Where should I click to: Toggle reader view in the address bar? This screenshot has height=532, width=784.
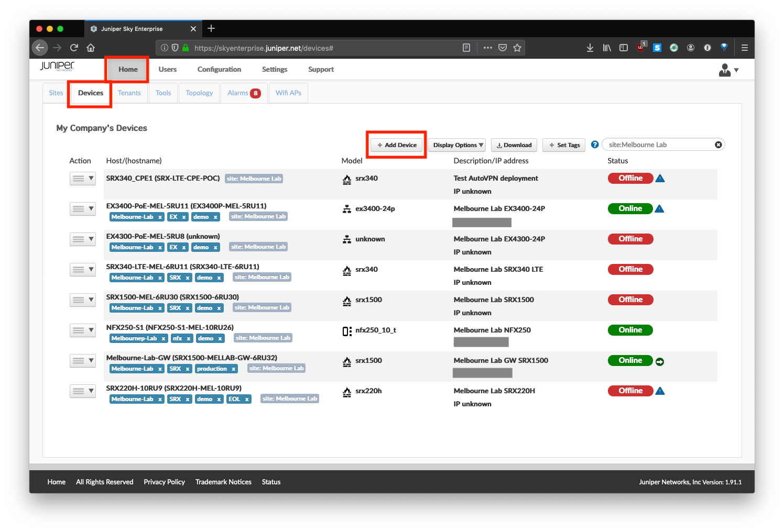[466, 48]
